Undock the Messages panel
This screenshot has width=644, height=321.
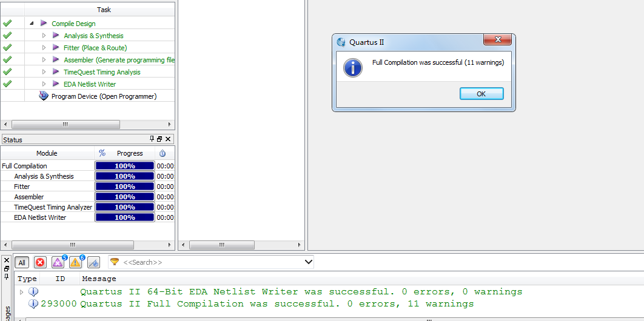click(7, 268)
